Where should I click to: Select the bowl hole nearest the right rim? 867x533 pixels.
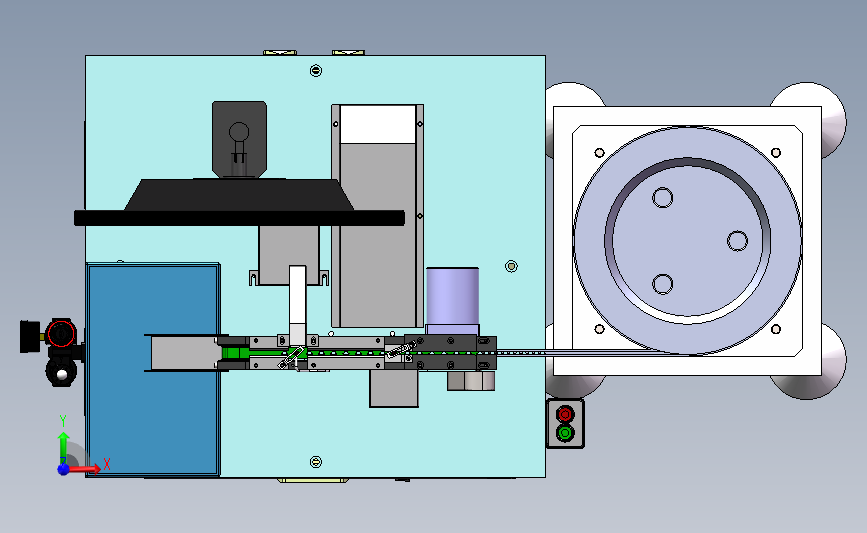click(x=737, y=241)
